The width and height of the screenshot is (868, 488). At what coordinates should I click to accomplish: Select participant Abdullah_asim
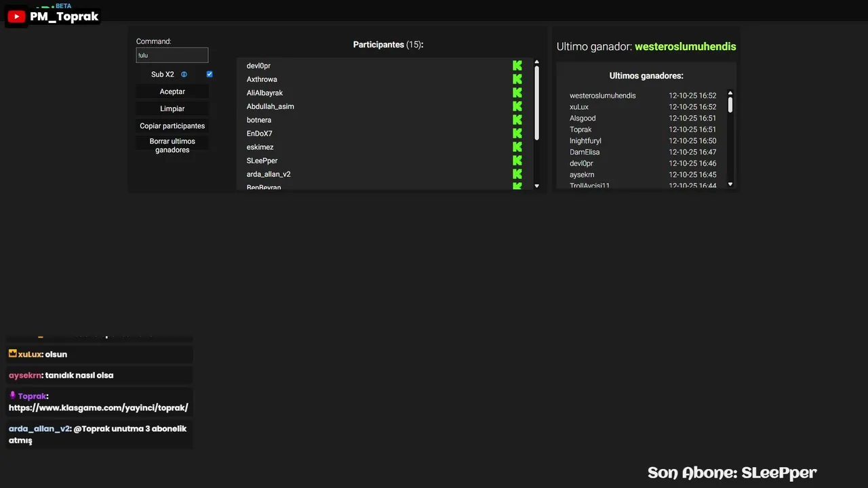271,106
